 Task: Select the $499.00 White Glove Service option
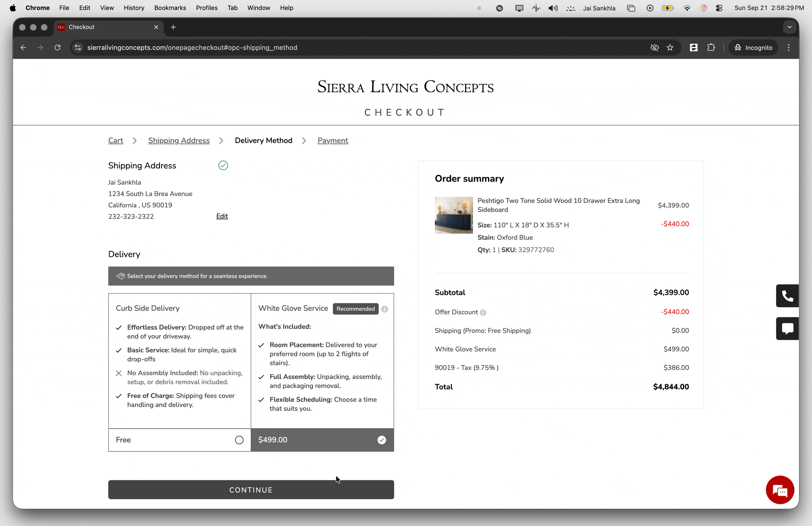(322, 440)
